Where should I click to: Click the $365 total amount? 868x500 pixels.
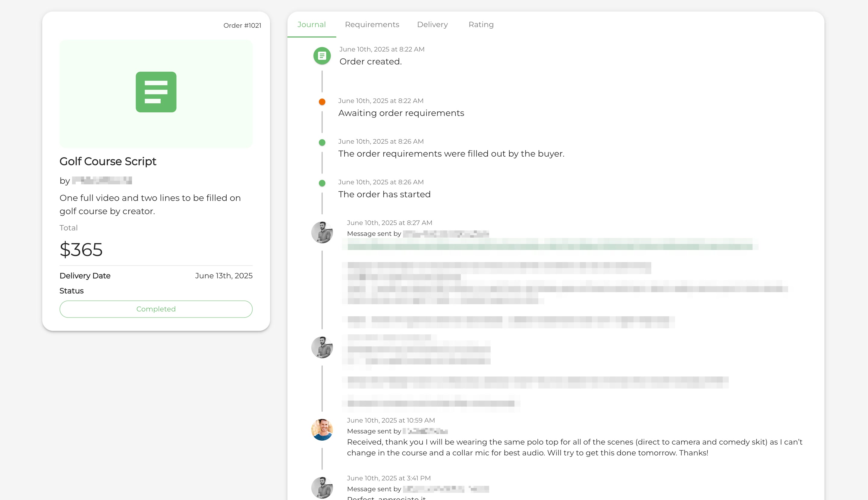(81, 249)
